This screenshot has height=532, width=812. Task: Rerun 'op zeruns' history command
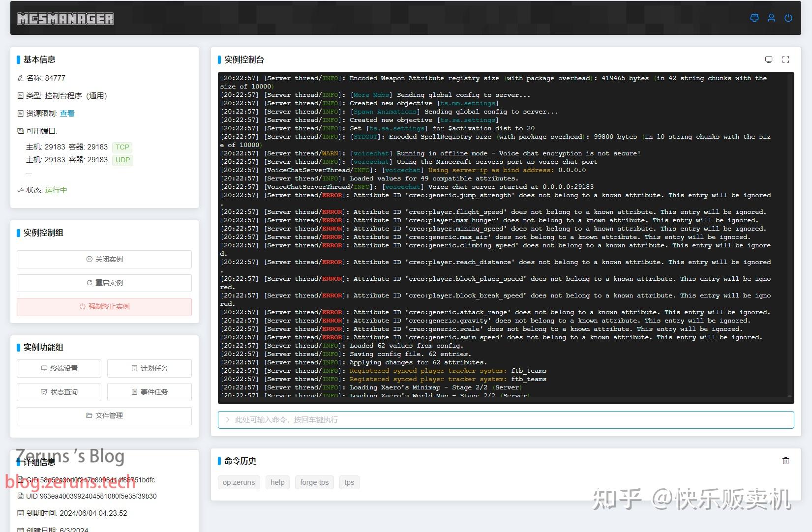(239, 482)
